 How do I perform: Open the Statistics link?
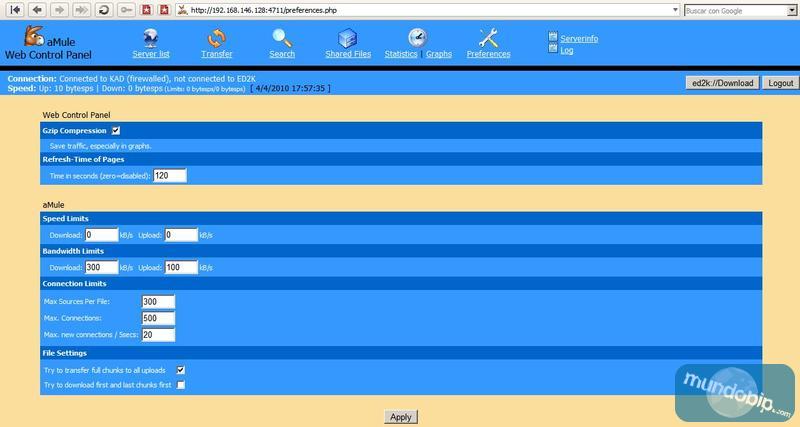tap(401, 54)
